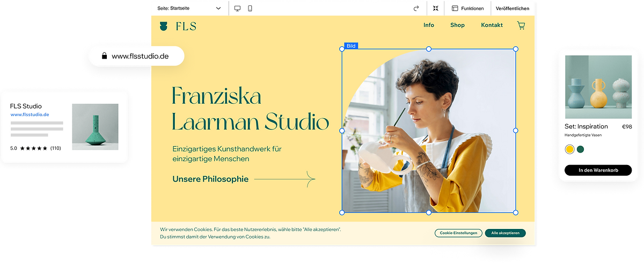
Task: Click the FLS logo emblem
Action: click(x=164, y=26)
